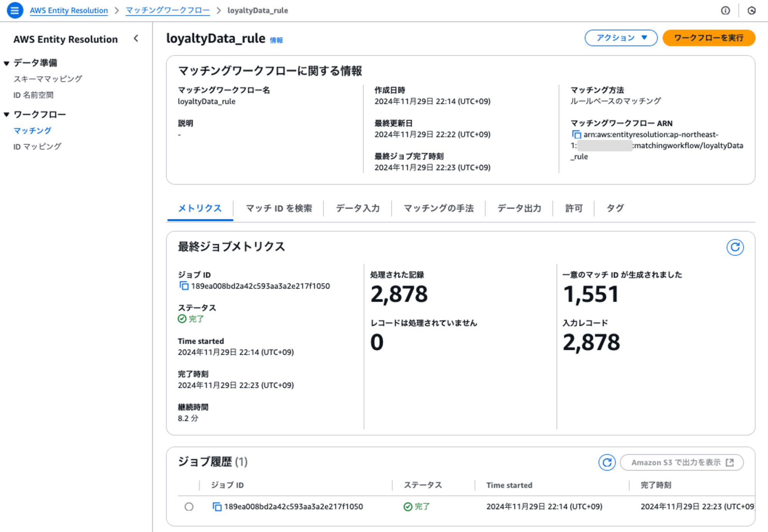Copy the job ID in last job metrics
Viewport: 768px width, 532px height.
(184, 286)
